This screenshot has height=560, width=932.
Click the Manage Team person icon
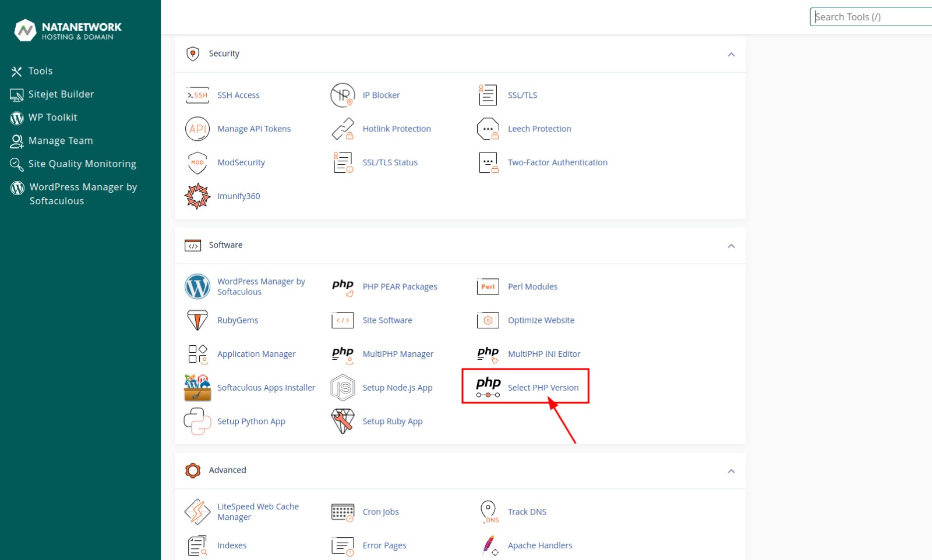[x=17, y=141]
